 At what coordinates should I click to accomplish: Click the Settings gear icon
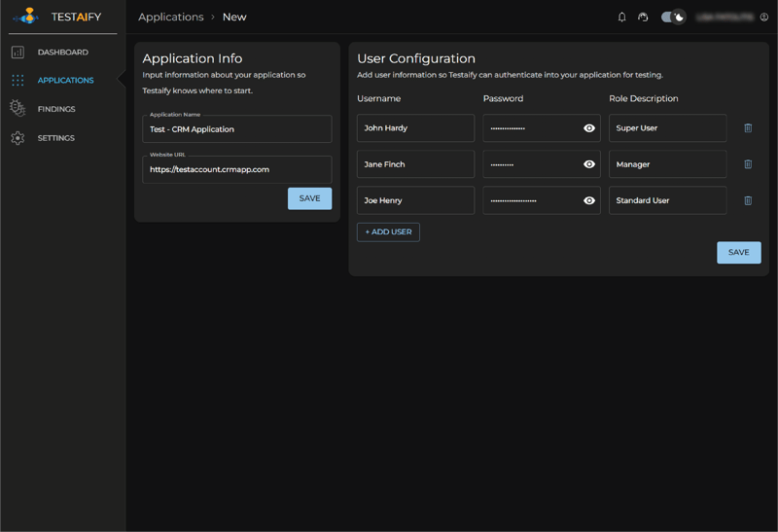18,138
